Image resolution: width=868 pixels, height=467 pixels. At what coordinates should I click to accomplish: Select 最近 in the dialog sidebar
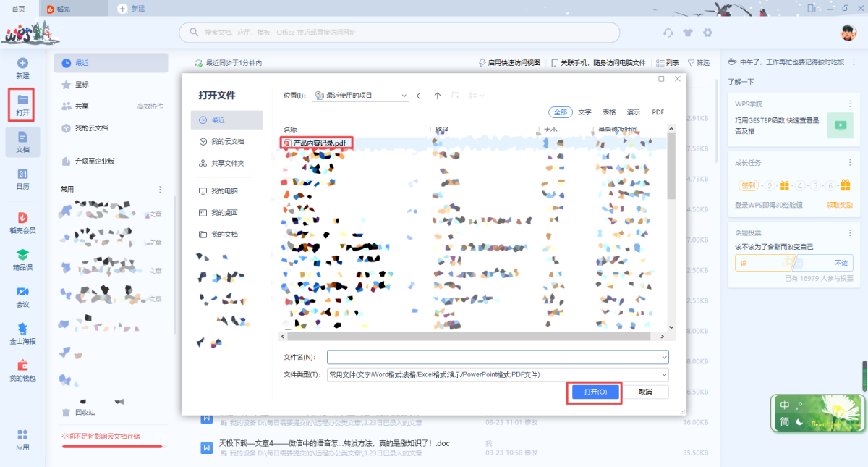click(x=227, y=119)
